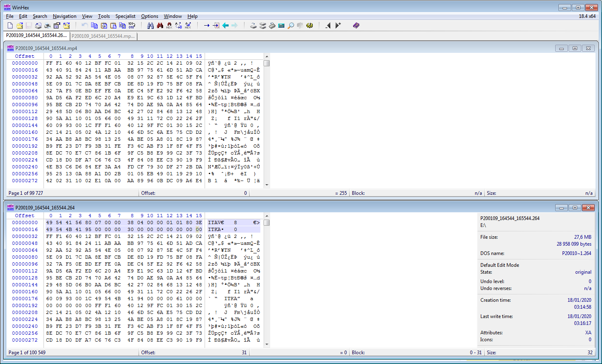Navigate back with the cyan left arrow
The image size is (602, 364).
point(225,26)
